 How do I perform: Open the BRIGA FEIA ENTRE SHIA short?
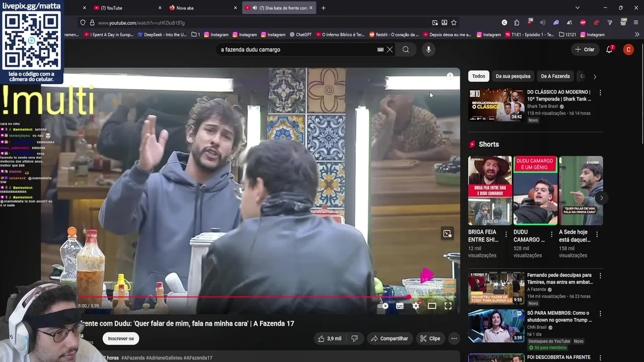tap(490, 191)
